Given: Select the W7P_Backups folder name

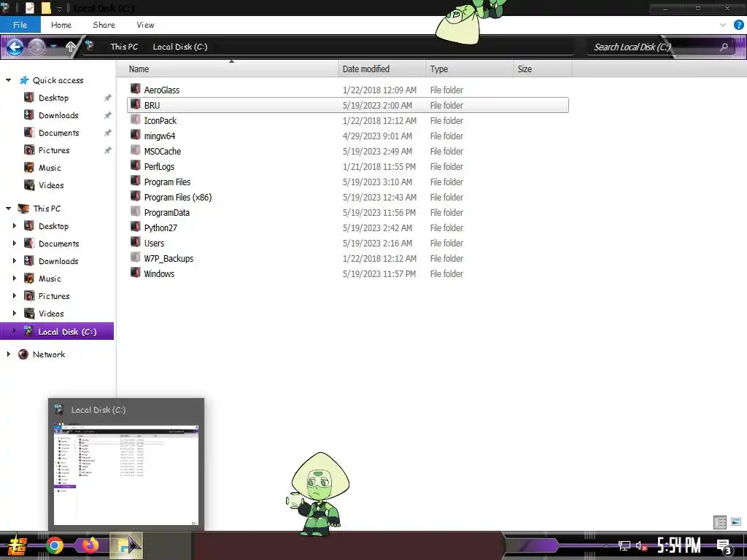Looking at the screenshot, I should [x=169, y=259].
